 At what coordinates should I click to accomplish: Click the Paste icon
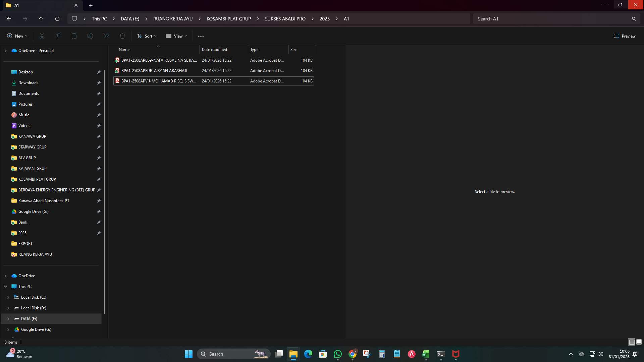(x=74, y=36)
